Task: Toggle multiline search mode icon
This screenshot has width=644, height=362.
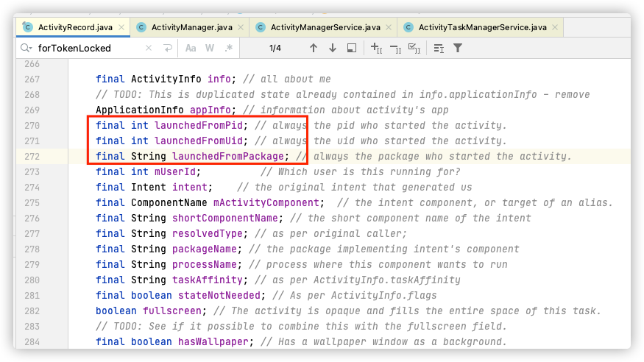Action: [x=439, y=49]
